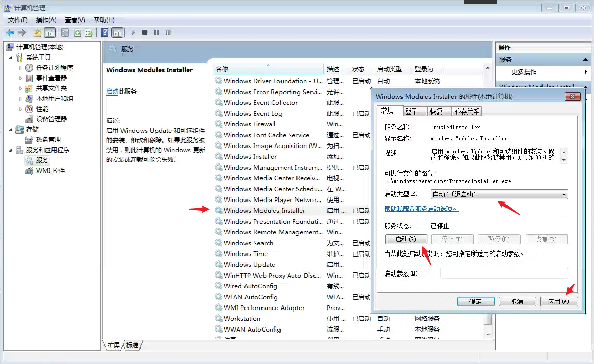594x364 pixels.
Task: Select Event Viewer (事件查看器) in tree
Action: [x=51, y=78]
